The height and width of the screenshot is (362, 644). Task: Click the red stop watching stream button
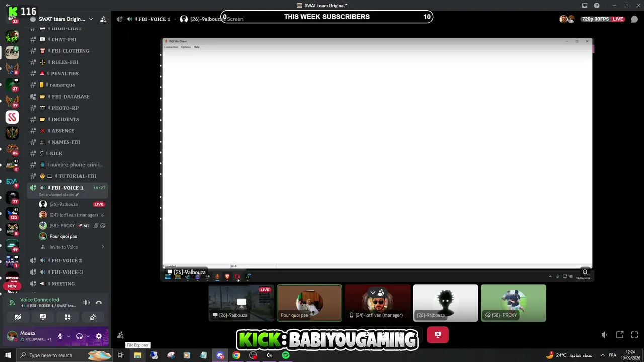(x=438, y=335)
